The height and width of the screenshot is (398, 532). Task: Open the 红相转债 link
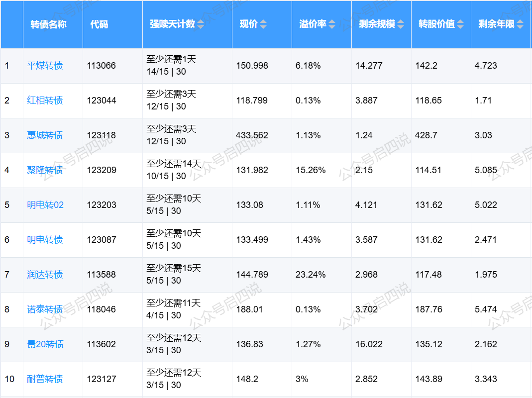pos(45,100)
